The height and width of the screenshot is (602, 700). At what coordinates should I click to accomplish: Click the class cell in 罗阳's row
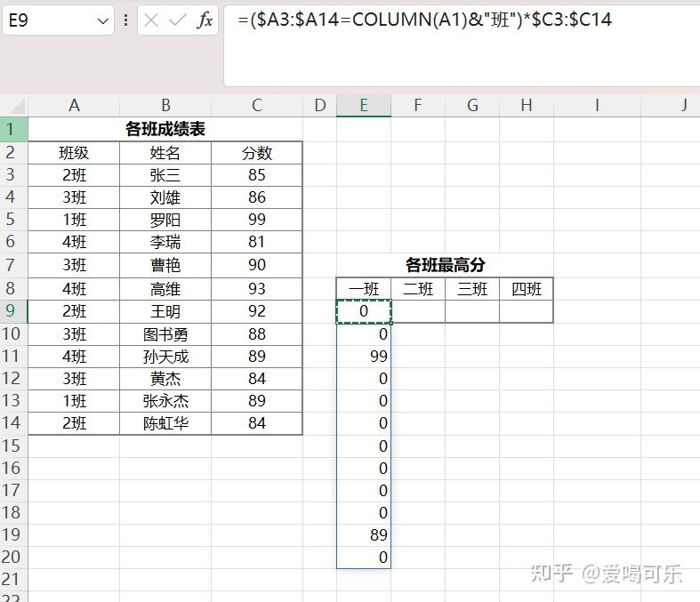(74, 220)
